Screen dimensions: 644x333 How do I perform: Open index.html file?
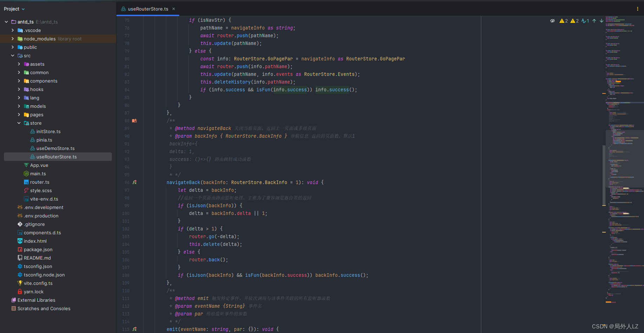point(35,241)
